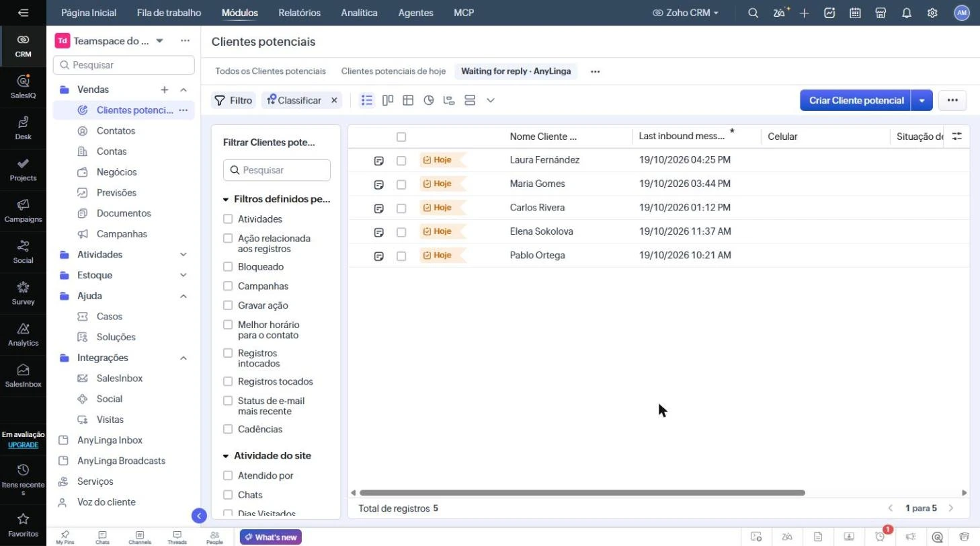Open the Survey app icon
The width and height of the screenshot is (980, 546).
(x=23, y=292)
